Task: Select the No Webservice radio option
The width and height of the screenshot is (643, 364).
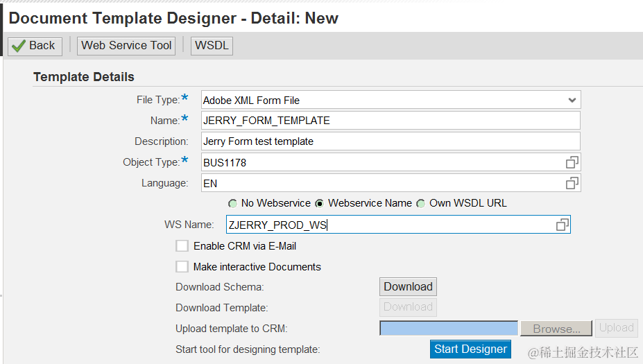Action: [233, 204]
